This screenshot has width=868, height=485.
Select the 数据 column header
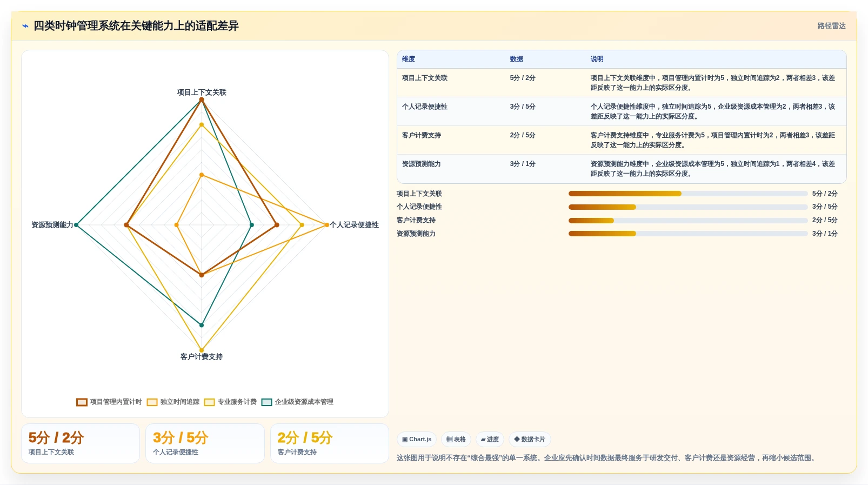coord(517,59)
